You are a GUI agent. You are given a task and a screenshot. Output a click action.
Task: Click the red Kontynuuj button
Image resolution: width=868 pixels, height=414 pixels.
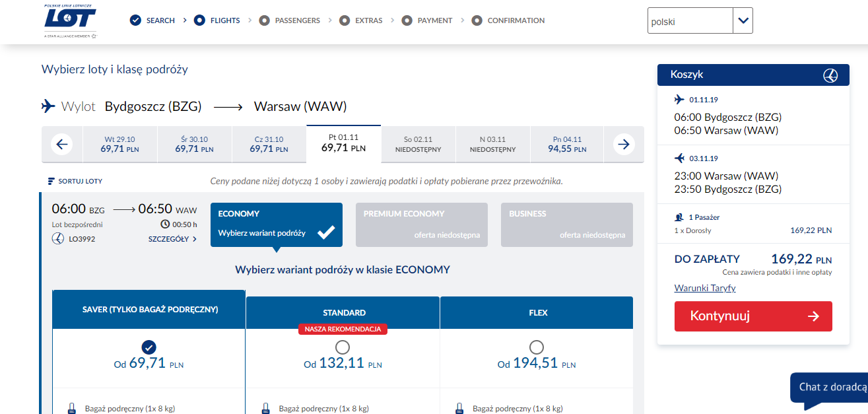[x=753, y=316]
